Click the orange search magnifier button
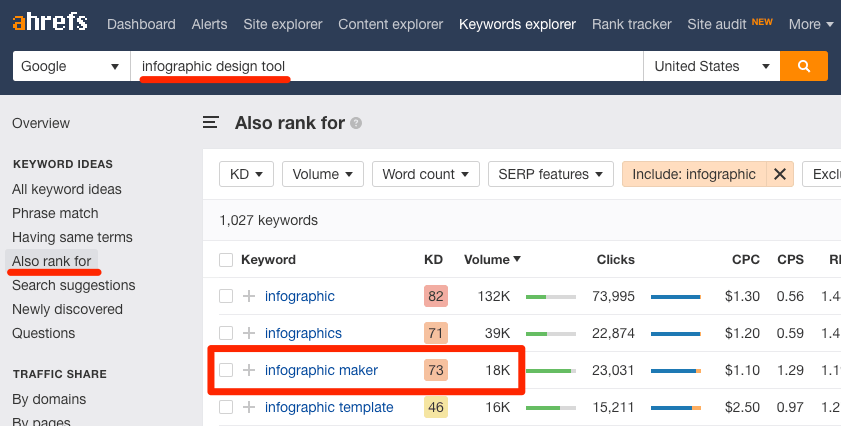This screenshot has width=841, height=426. (x=804, y=66)
